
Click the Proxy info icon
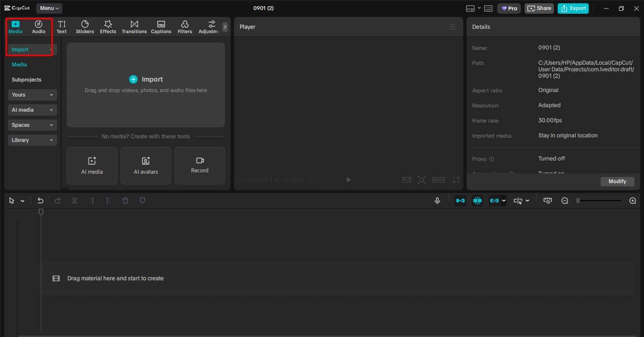click(x=492, y=159)
